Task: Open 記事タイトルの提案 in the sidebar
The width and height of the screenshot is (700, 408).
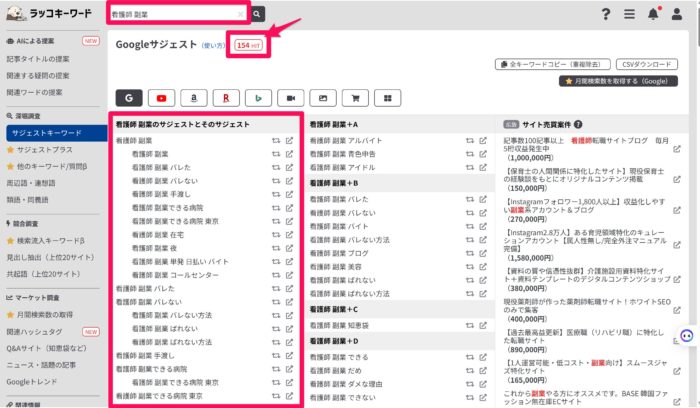Action: pyautogui.click(x=38, y=59)
